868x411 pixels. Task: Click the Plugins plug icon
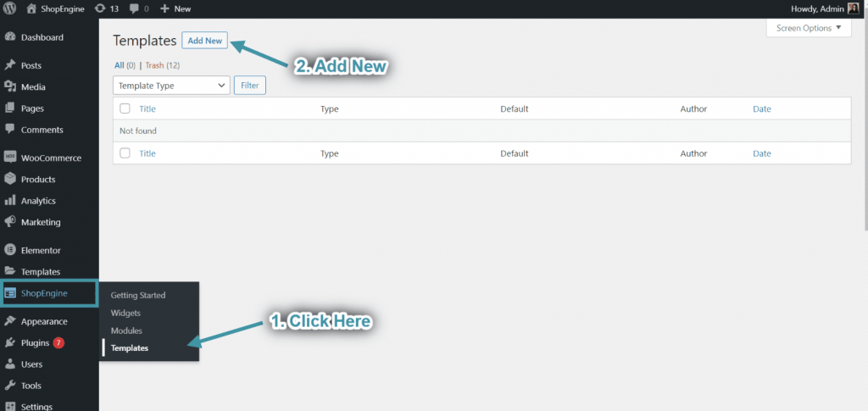[x=10, y=343]
